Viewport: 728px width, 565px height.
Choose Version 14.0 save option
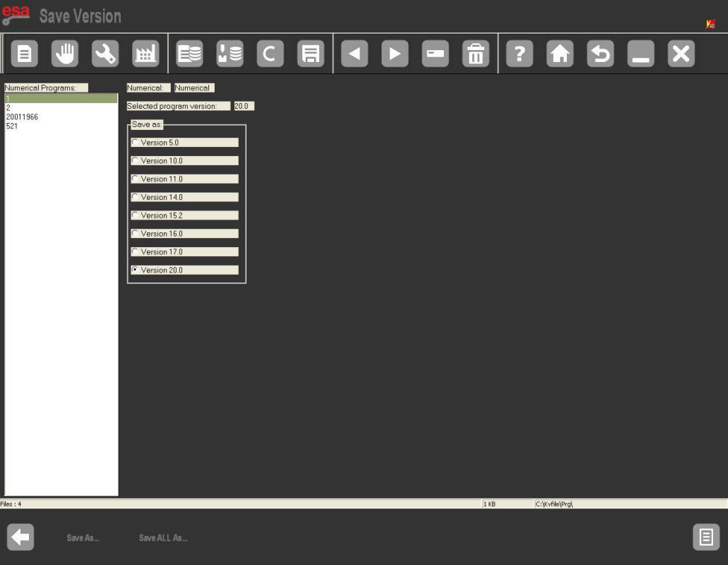click(135, 197)
